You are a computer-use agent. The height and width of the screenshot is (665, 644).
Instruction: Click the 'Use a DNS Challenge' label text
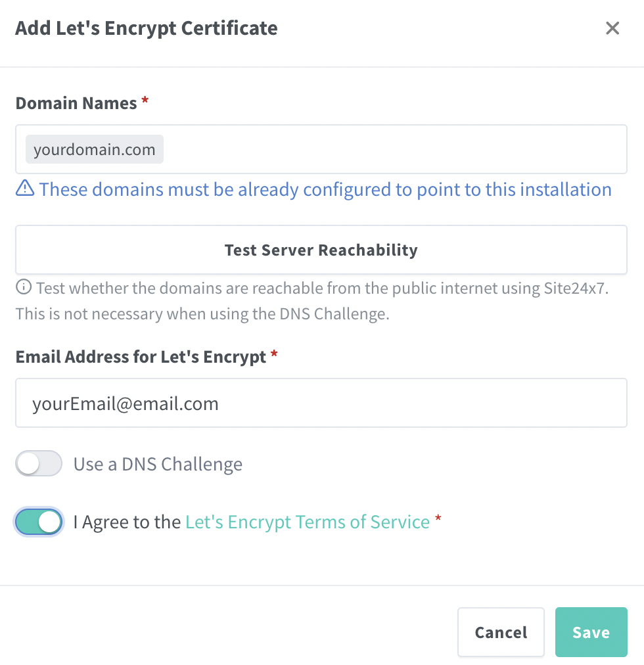pos(158,464)
